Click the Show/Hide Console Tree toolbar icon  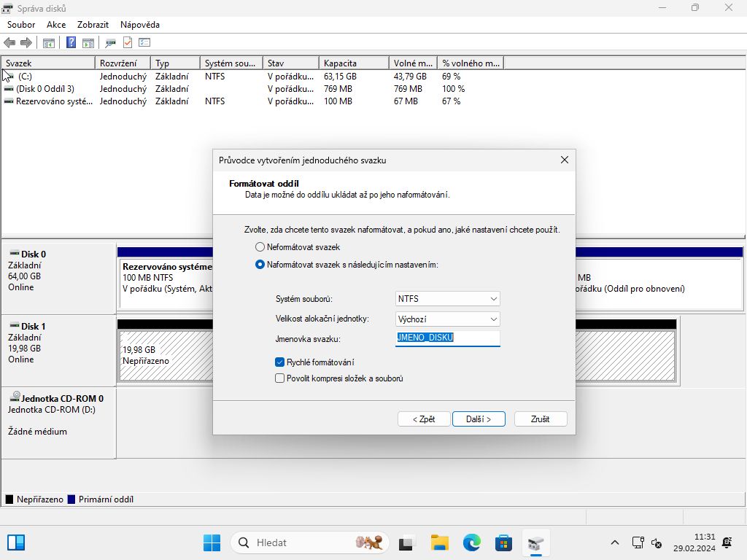tap(49, 43)
